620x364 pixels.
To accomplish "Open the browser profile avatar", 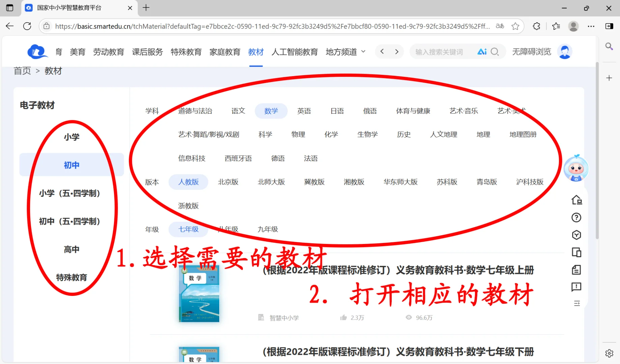I will pyautogui.click(x=573, y=26).
